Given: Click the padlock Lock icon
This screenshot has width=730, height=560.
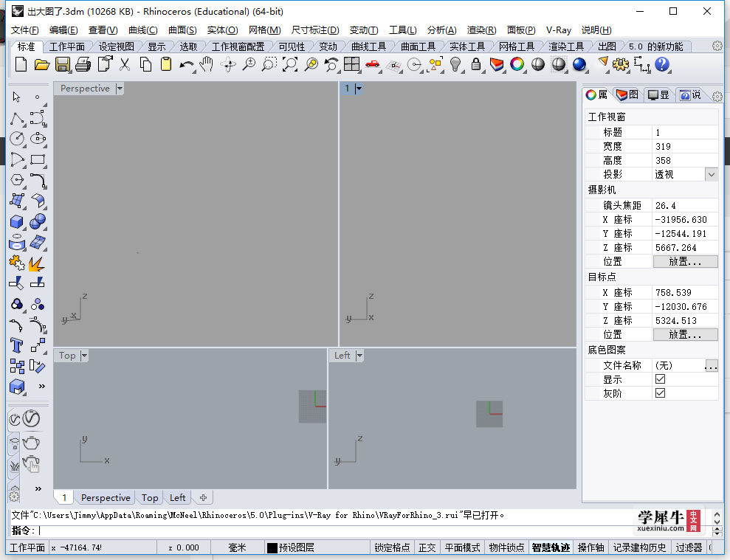Looking at the screenshot, I should pyautogui.click(x=476, y=64).
